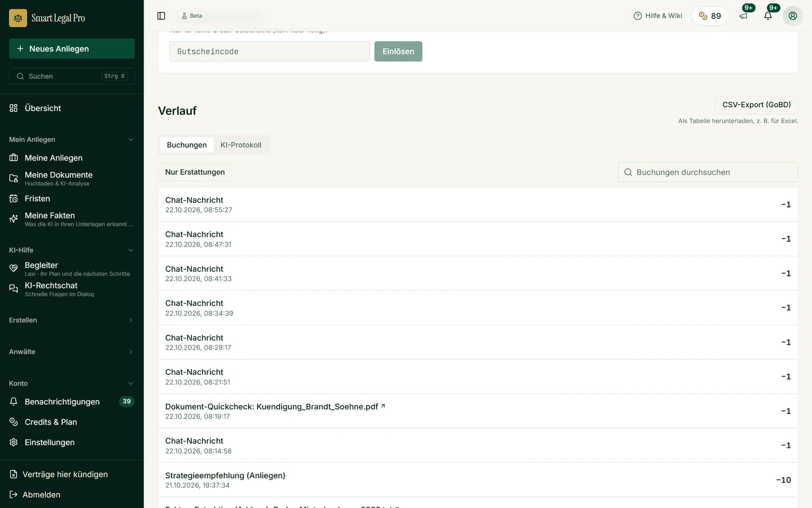Click the 39 notifications count badge
812x508 pixels.
(126, 401)
